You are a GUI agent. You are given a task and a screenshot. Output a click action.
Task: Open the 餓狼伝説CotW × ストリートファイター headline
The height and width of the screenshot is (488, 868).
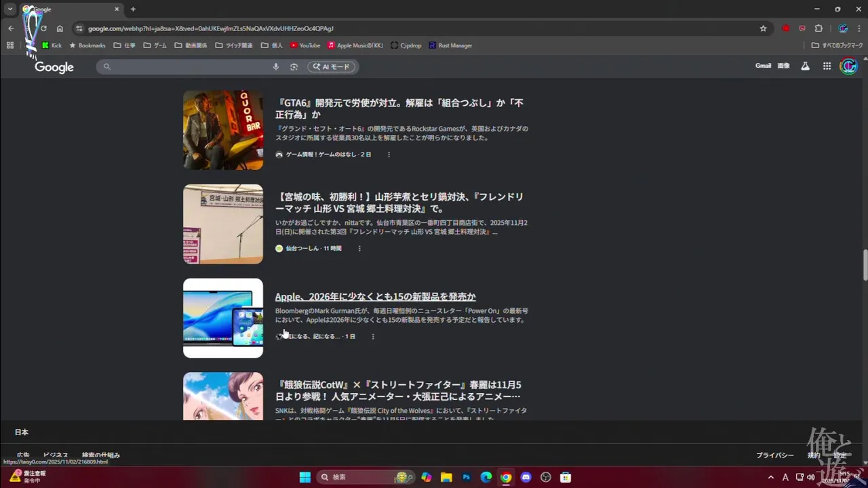coord(398,390)
